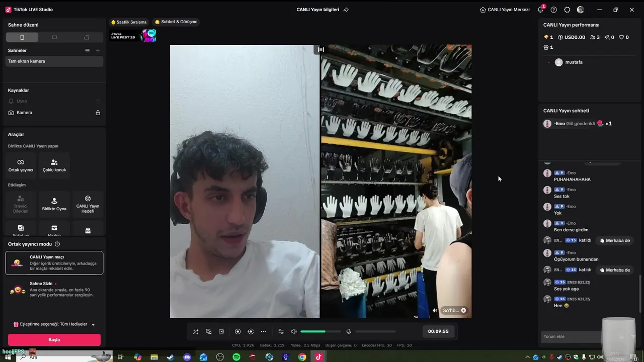
Task: Click the audio bars handle above preview
Action: 321,49
